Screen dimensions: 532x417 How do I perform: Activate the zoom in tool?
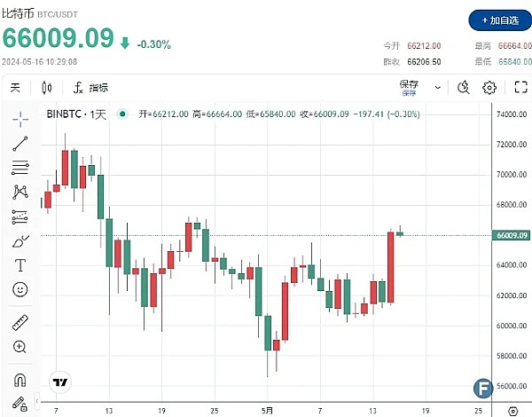20,347
